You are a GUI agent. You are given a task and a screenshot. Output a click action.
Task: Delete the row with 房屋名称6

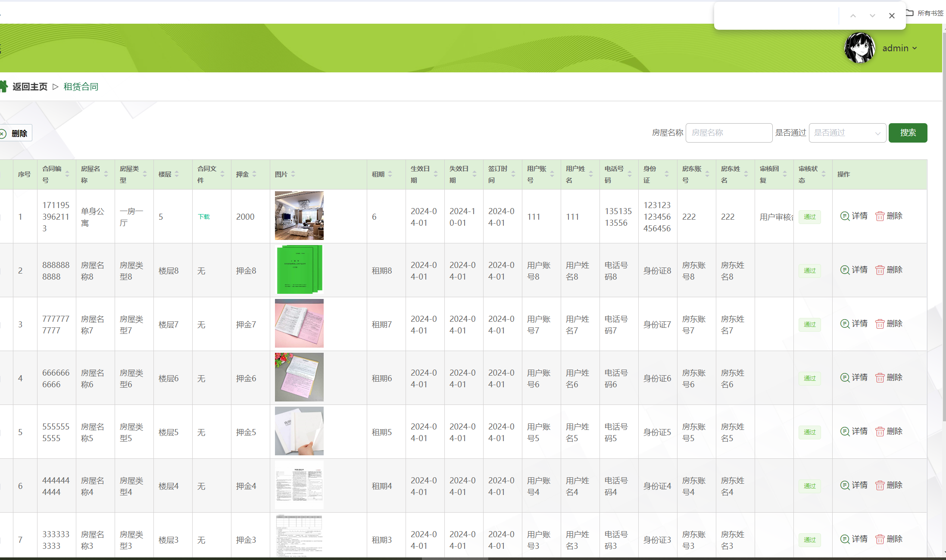point(889,378)
